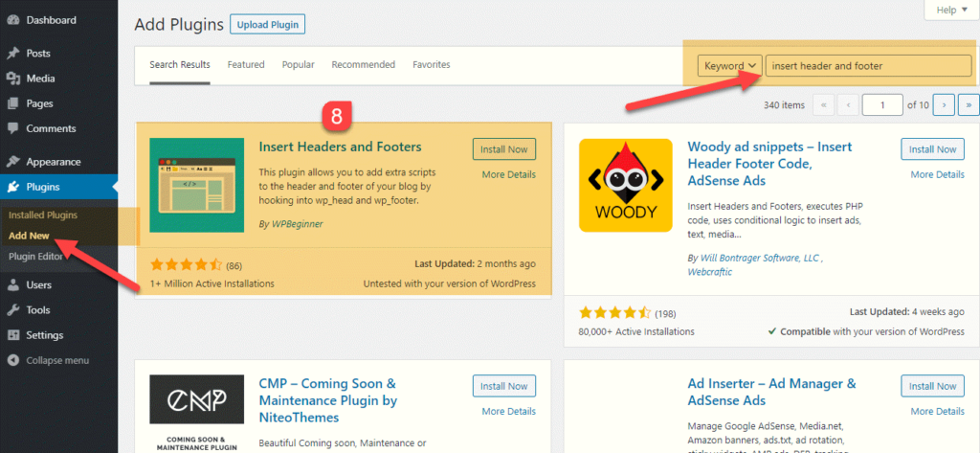Open the Insert Headers and Footers title link

coord(340,147)
